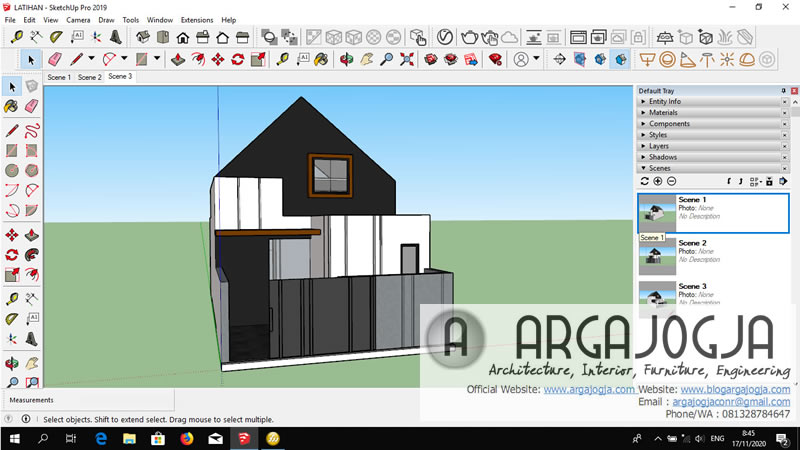Image resolution: width=800 pixels, height=450 pixels.
Task: Choose the Freehand tool in left toolbar
Action: [32, 131]
